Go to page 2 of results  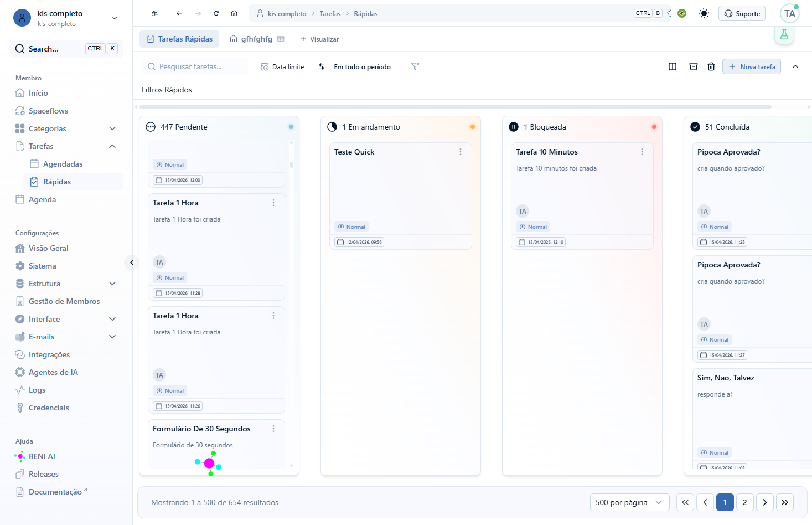point(745,502)
